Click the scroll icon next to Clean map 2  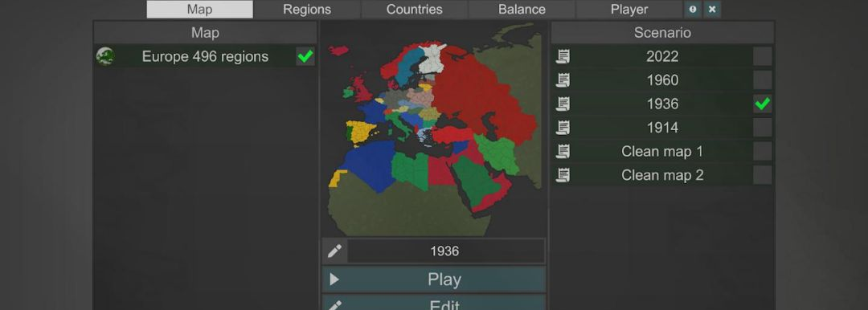[563, 176]
